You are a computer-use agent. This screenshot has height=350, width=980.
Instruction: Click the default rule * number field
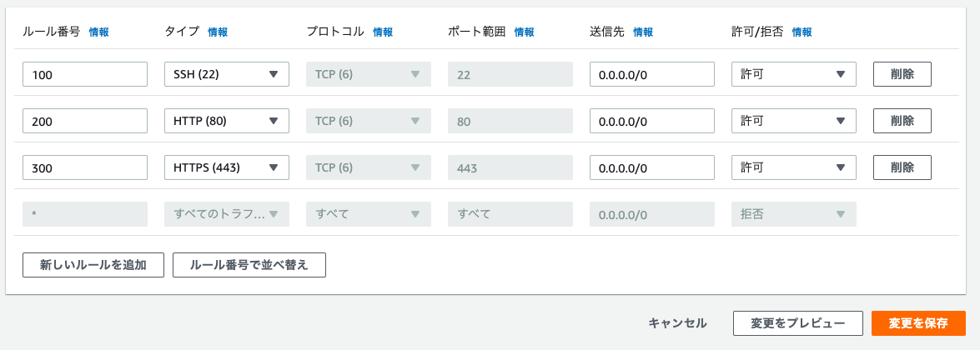85,213
